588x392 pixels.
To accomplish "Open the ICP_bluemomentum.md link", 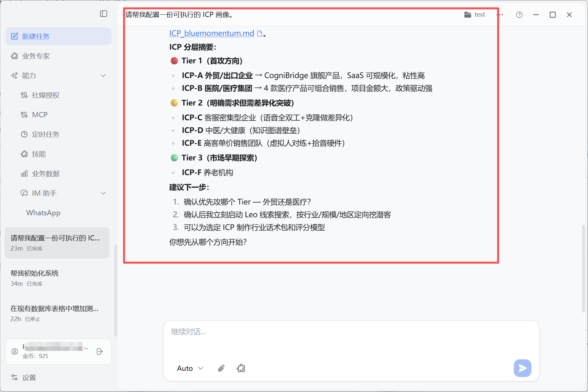I will coord(211,33).
